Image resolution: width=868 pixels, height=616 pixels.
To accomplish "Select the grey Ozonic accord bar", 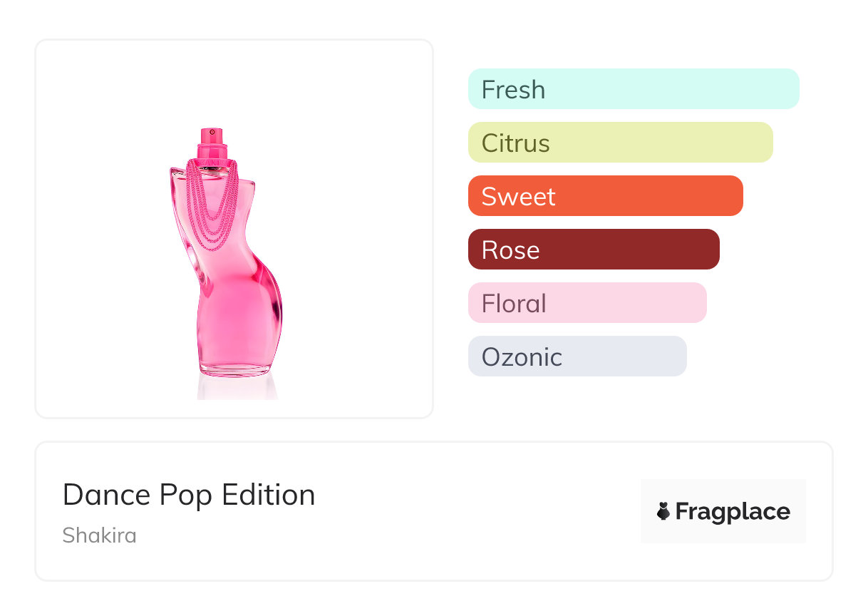I will click(x=577, y=356).
